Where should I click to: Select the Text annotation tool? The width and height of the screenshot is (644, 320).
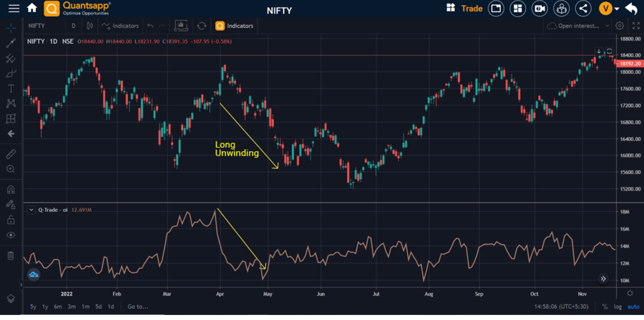(11, 89)
